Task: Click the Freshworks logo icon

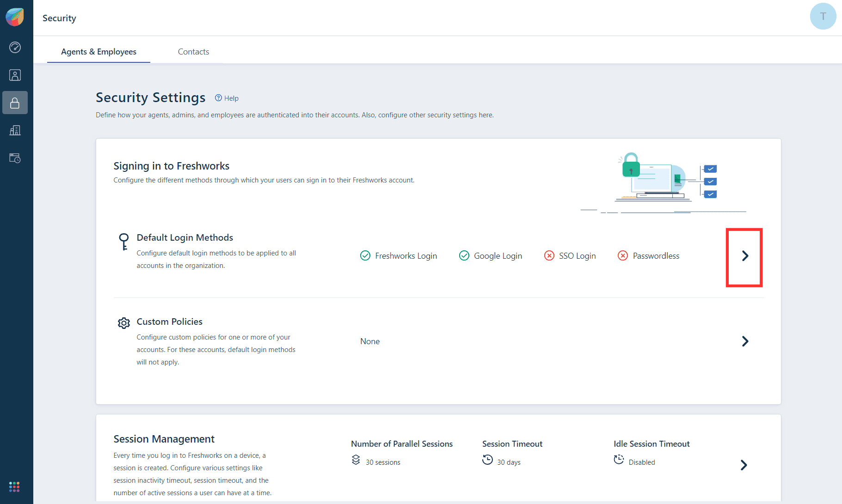Action: point(15,17)
